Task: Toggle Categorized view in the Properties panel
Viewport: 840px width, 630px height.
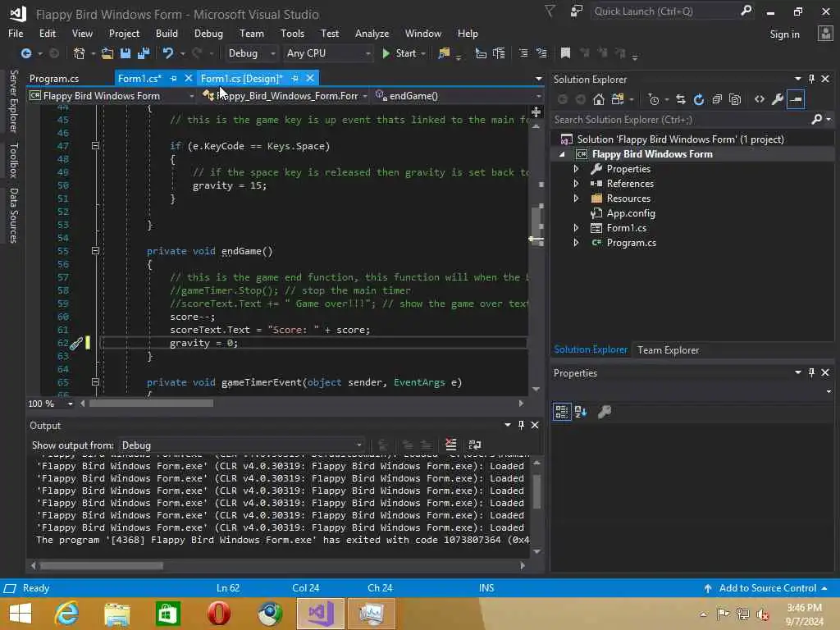Action: [x=561, y=412]
